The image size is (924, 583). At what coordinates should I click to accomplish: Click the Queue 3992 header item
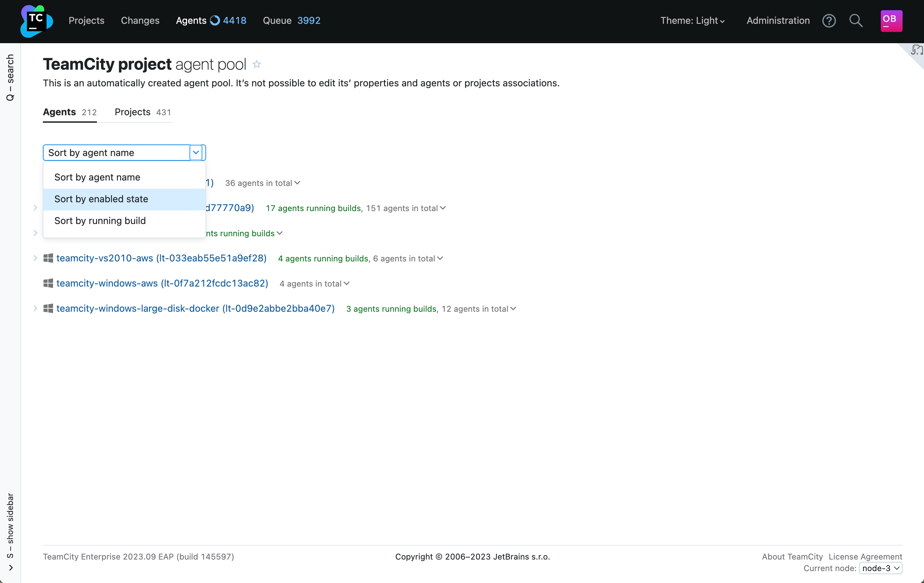click(x=291, y=21)
